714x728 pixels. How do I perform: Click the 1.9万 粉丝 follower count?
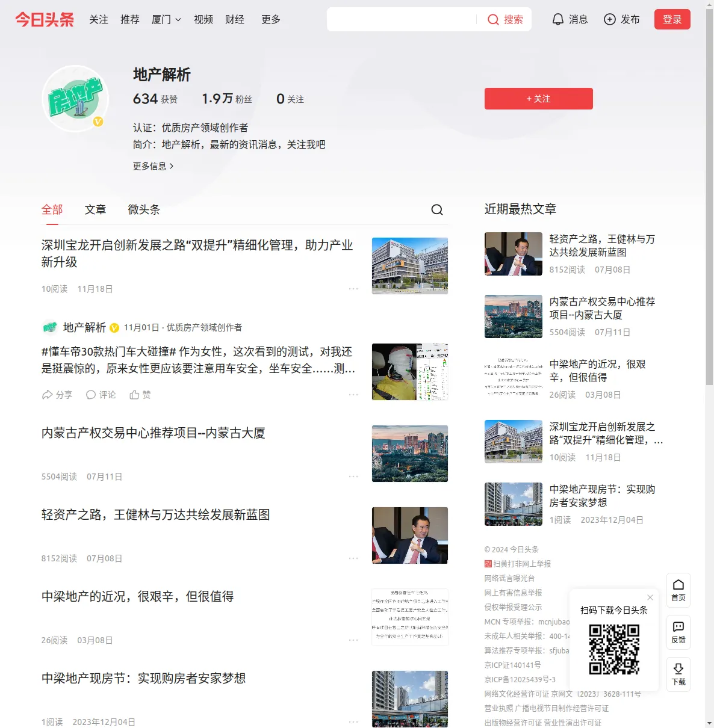pyautogui.click(x=227, y=99)
